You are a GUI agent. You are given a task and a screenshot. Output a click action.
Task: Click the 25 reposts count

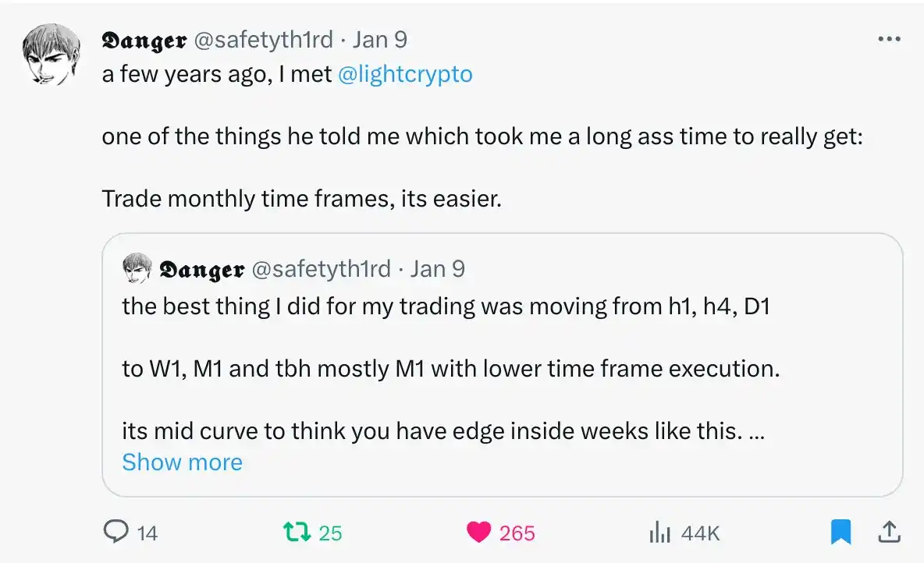tap(331, 533)
